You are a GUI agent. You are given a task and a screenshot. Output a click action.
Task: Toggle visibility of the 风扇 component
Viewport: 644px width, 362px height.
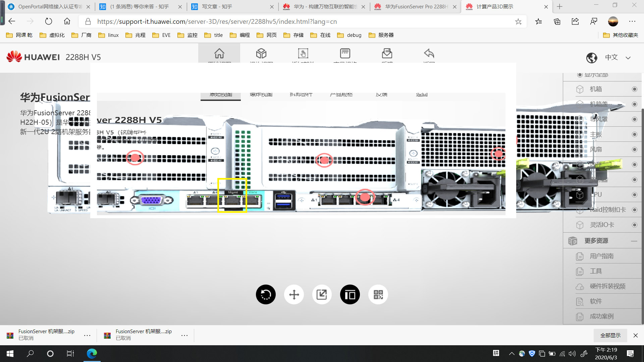click(x=634, y=149)
